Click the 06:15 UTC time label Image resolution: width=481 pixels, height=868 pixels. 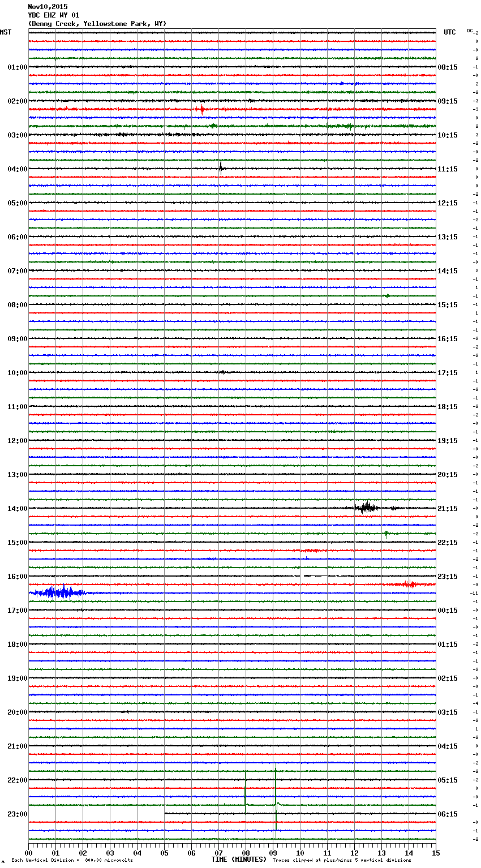pyautogui.click(x=448, y=814)
